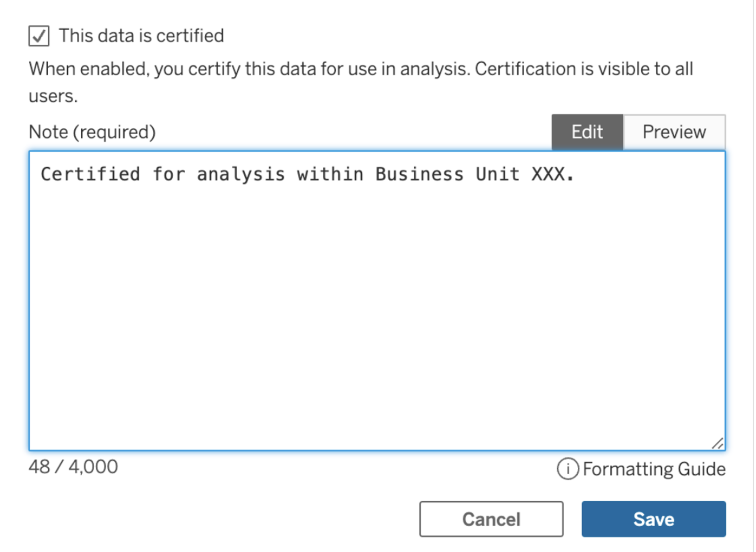
Task: Click the checkmark inside the certification checkbox
Action: coord(40,35)
